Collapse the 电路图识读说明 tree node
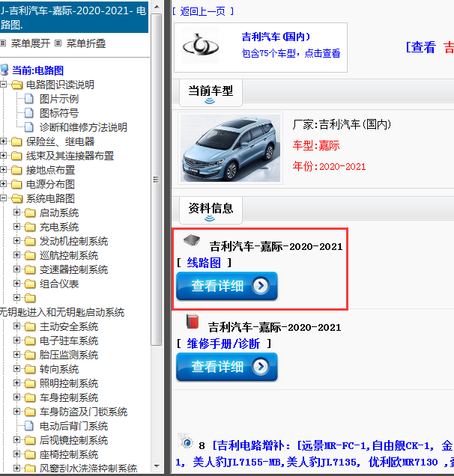 tap(3, 84)
